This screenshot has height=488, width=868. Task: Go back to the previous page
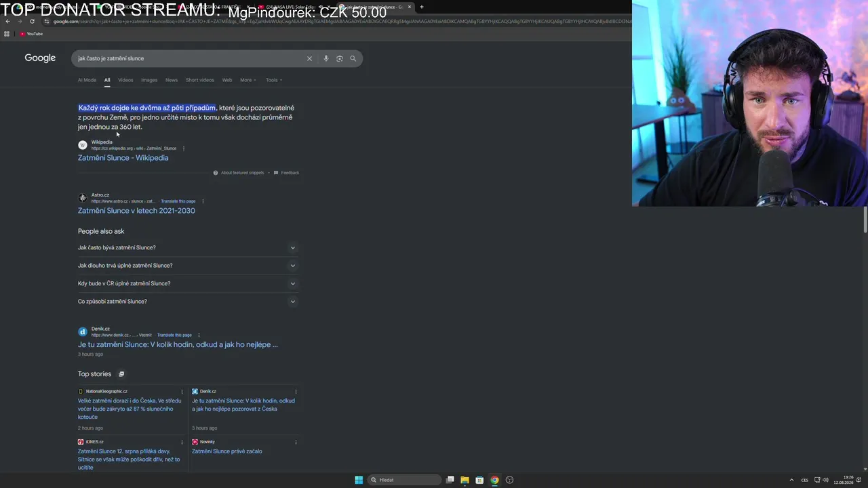tap(7, 21)
